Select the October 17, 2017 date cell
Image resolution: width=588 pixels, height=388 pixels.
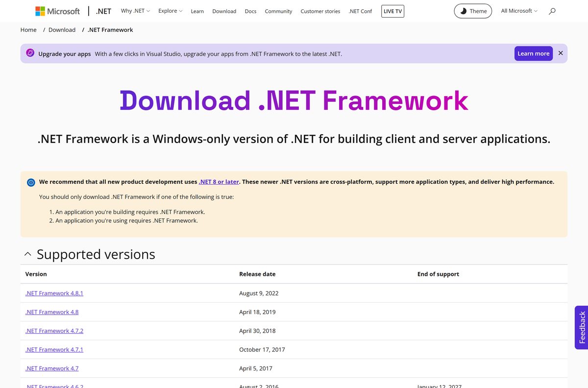click(262, 350)
